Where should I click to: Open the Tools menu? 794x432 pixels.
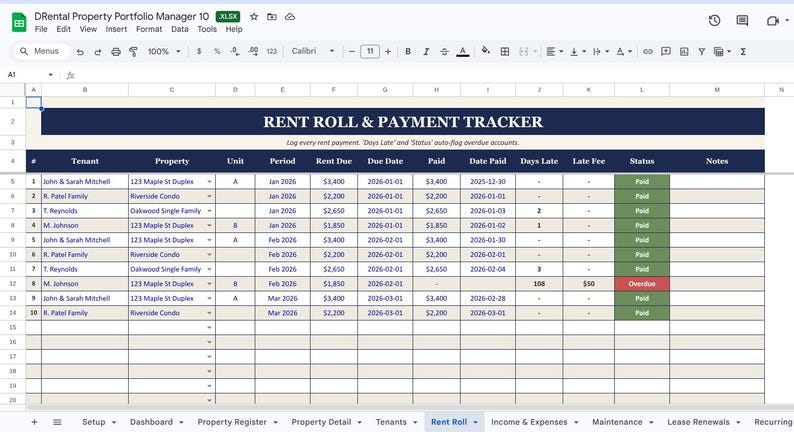point(207,29)
